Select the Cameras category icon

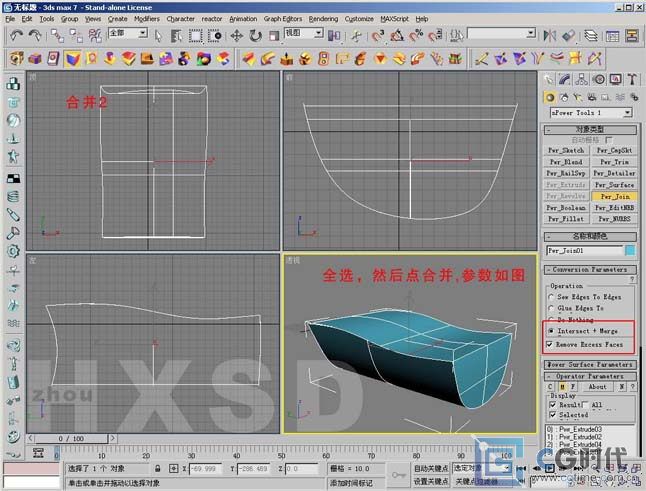pyautogui.click(x=592, y=98)
